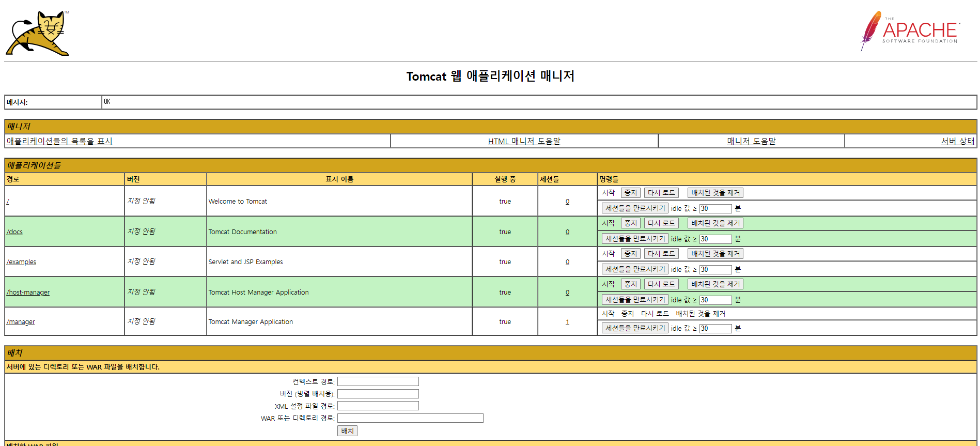Click Tomcat Documentation display name
The width and height of the screenshot is (980, 446).
tap(242, 232)
